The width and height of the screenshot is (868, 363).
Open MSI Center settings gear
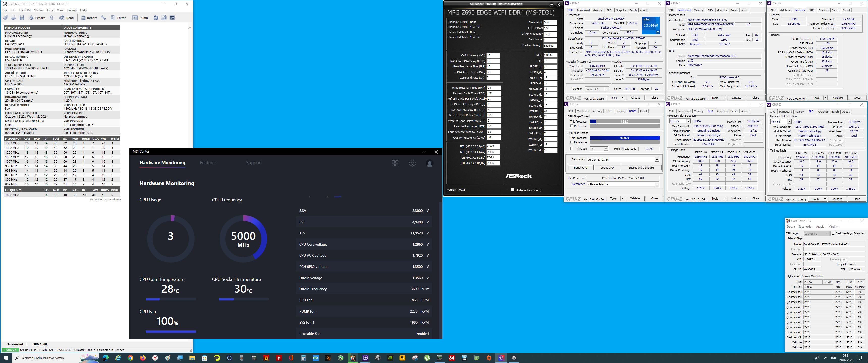[412, 163]
